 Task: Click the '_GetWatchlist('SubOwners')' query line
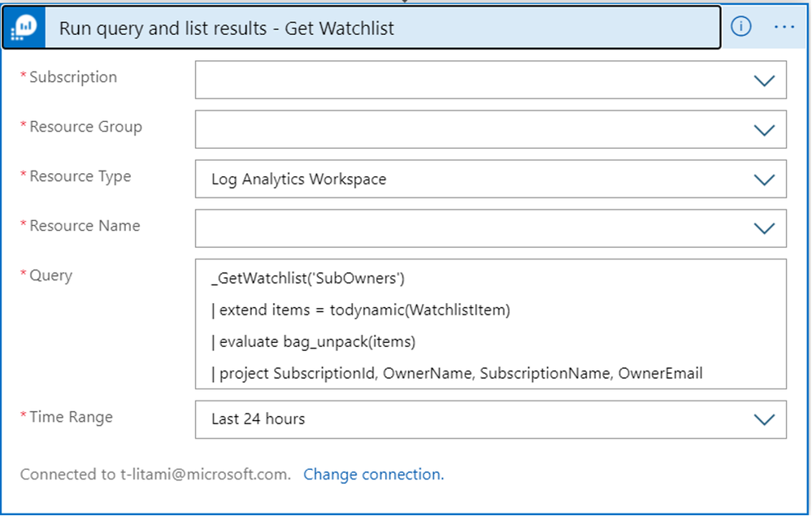(308, 279)
